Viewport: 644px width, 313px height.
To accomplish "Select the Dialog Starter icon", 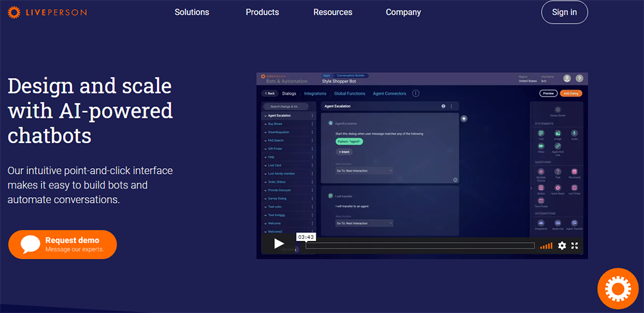I will (x=557, y=109).
